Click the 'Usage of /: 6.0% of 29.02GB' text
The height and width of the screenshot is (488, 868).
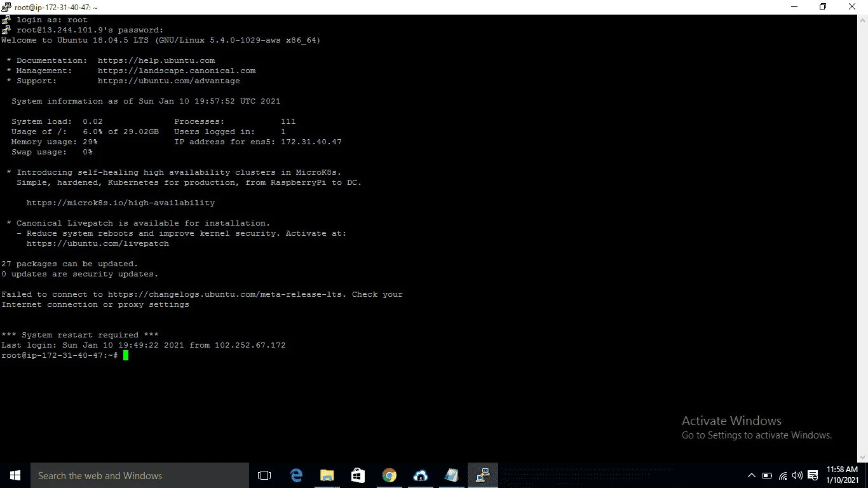click(85, 132)
